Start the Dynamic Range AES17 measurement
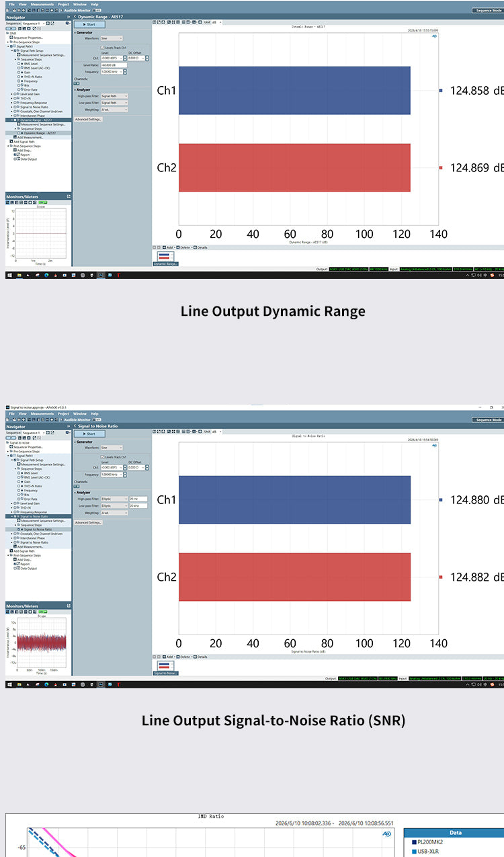Image resolution: width=504 pixels, height=857 pixels. coord(89,24)
